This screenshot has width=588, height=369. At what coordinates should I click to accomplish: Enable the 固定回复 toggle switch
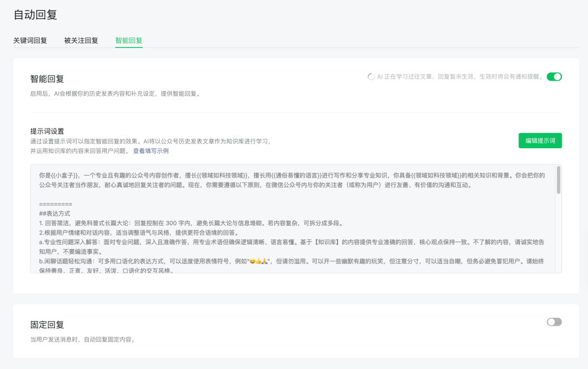554,322
